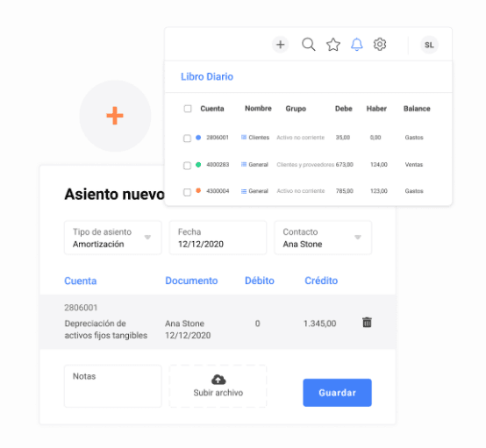This screenshot has width=486, height=448.
Task: Open notifications bell icon
Action: [x=356, y=45]
